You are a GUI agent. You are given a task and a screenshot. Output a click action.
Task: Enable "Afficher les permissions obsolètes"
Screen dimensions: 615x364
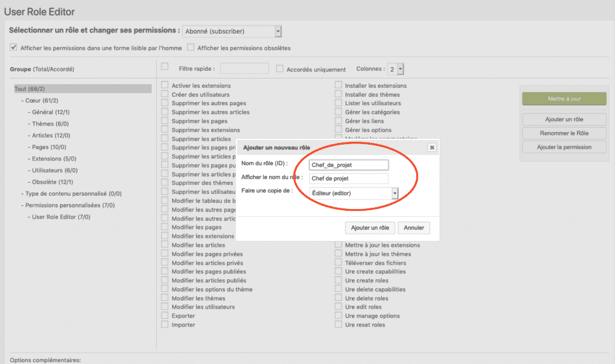tap(189, 47)
